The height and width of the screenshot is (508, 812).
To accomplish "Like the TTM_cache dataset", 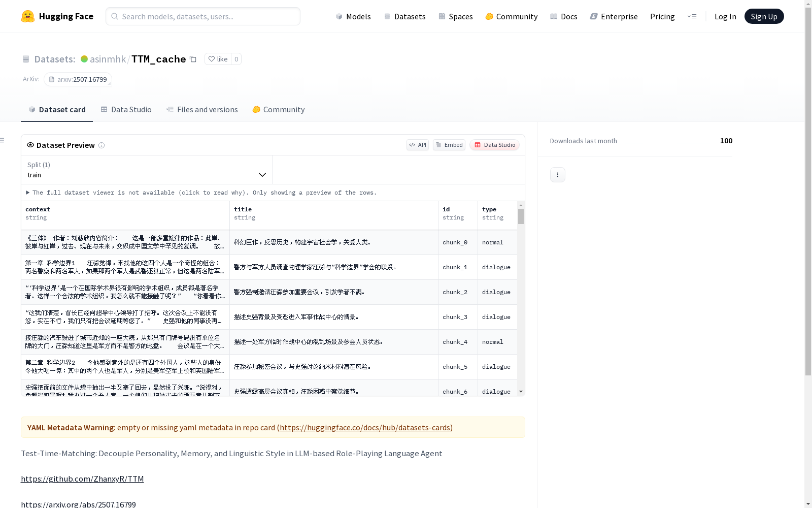I will pos(218,59).
